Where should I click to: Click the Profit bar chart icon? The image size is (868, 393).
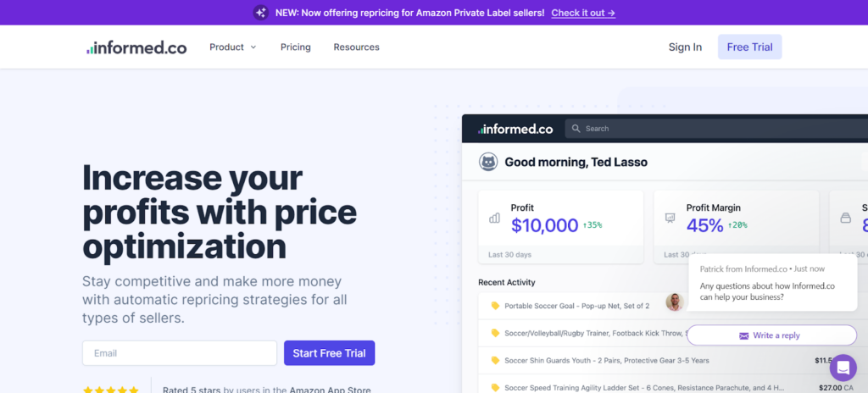(494, 218)
